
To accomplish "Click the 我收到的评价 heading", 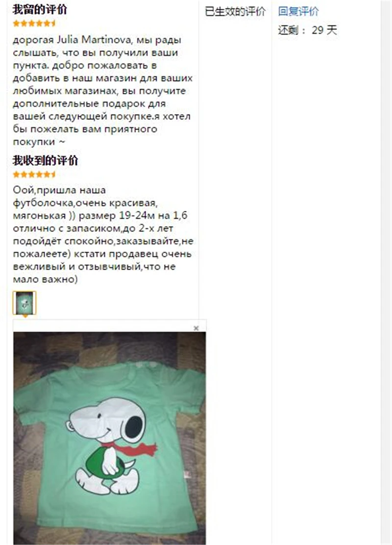I will pos(46,160).
